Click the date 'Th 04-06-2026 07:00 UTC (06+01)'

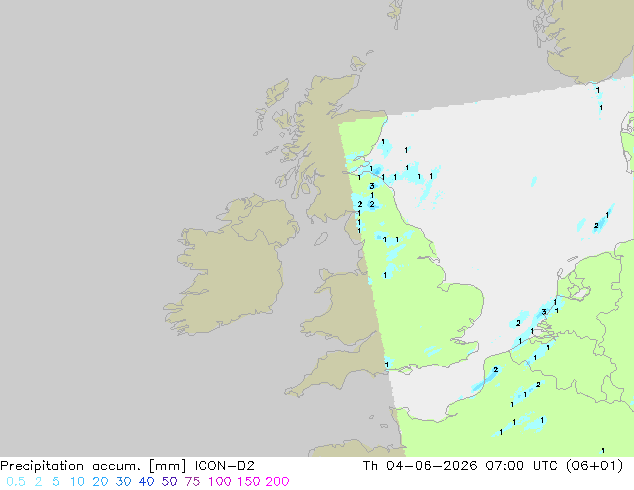[493, 466]
